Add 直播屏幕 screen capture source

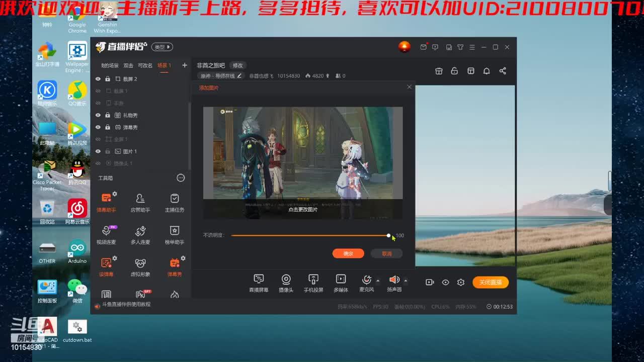259,283
